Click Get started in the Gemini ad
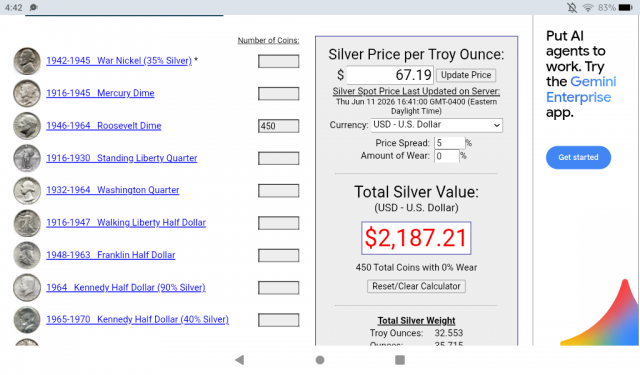 (x=578, y=158)
